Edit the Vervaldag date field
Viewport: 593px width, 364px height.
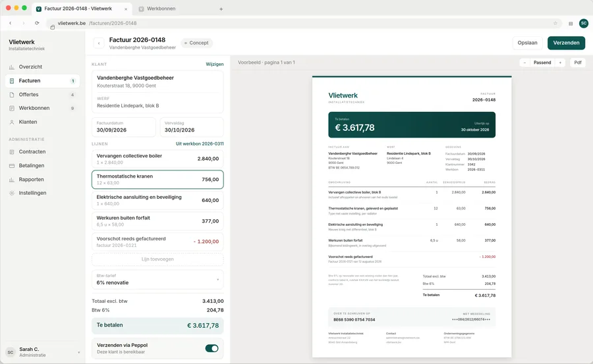click(192, 127)
